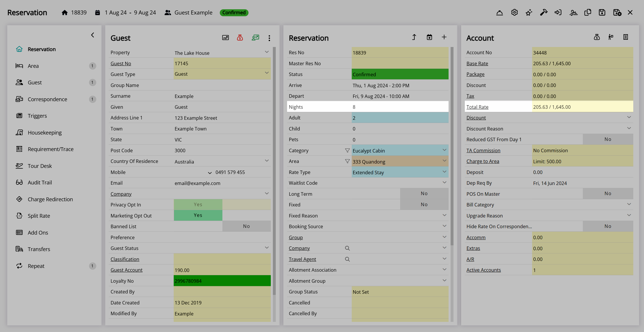Open the three-dot menu in Guest panel
This screenshot has width=644, height=332.
[269, 38]
